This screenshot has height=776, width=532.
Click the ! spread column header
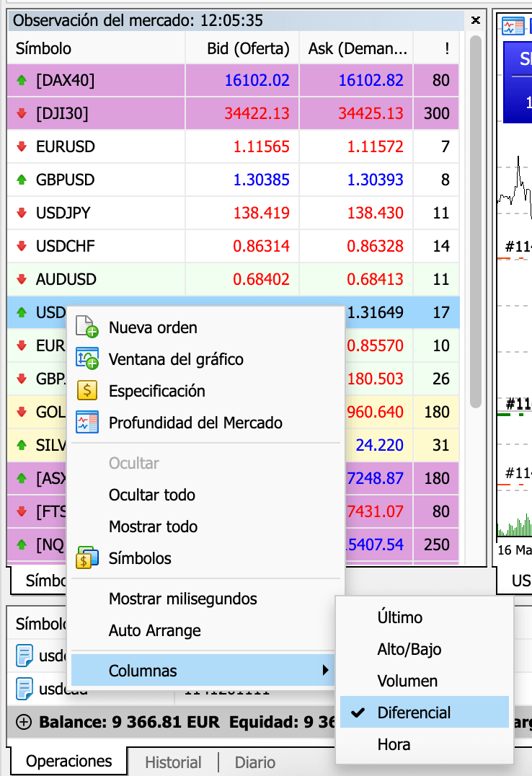coord(437,48)
